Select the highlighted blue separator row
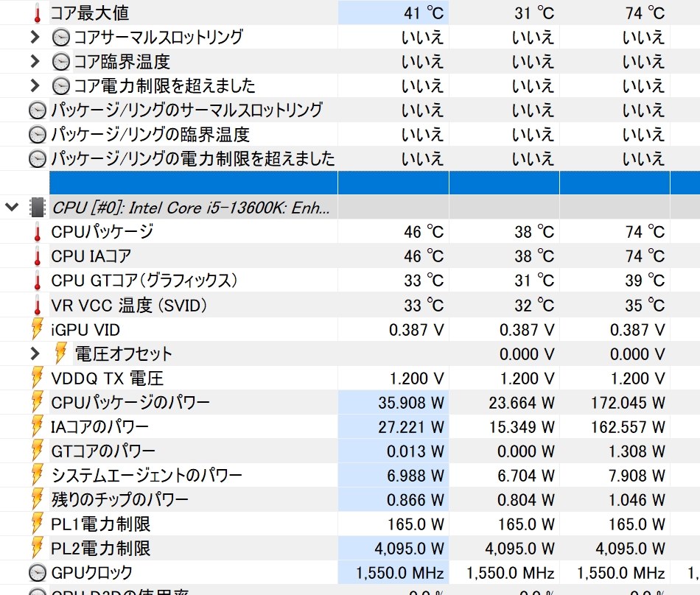700x595 pixels. (374, 183)
